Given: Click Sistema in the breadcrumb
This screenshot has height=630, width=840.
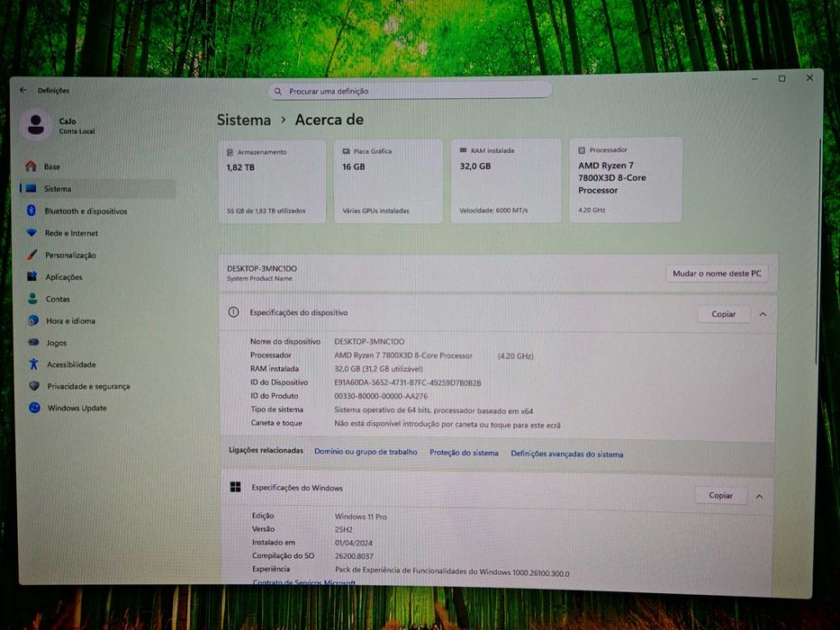Looking at the screenshot, I should click(244, 120).
